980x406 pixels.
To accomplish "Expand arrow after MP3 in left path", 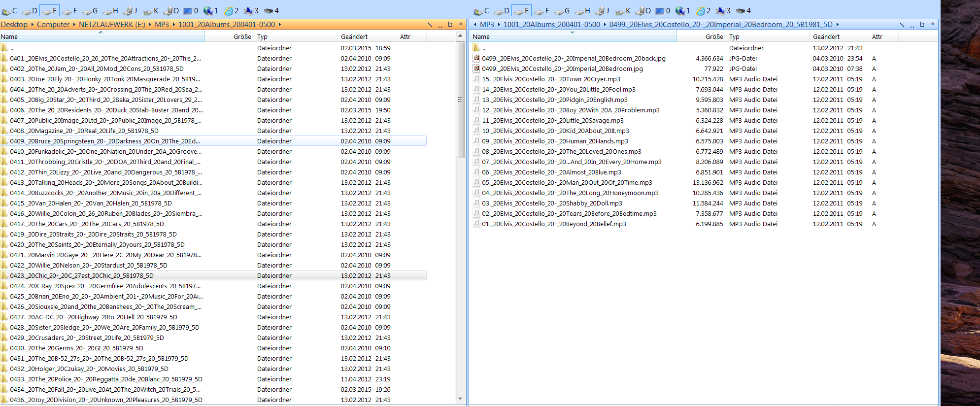I will point(173,25).
